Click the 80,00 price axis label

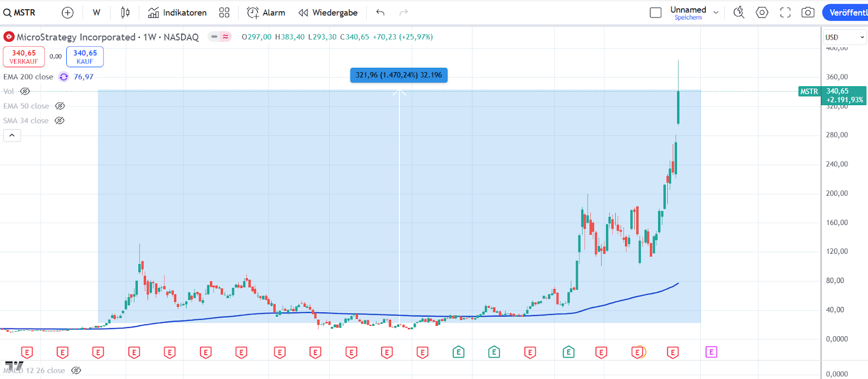pos(835,281)
